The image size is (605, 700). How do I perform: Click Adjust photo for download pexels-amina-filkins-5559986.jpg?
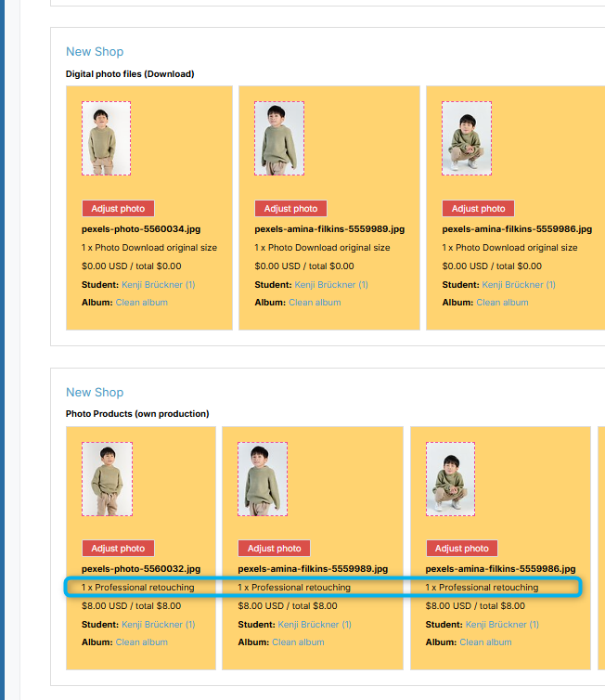(x=478, y=209)
